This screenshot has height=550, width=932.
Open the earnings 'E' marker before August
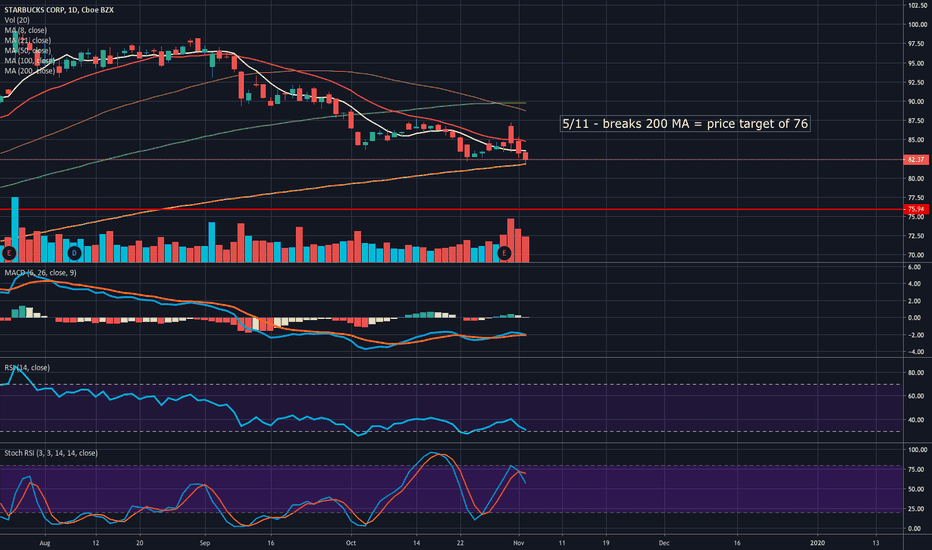pyautogui.click(x=8, y=253)
